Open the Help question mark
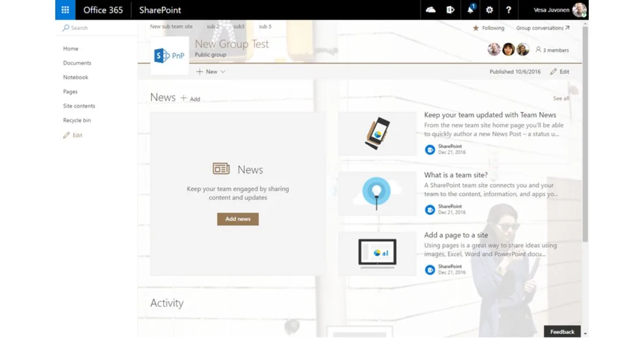This screenshot has width=644, height=338. point(509,10)
